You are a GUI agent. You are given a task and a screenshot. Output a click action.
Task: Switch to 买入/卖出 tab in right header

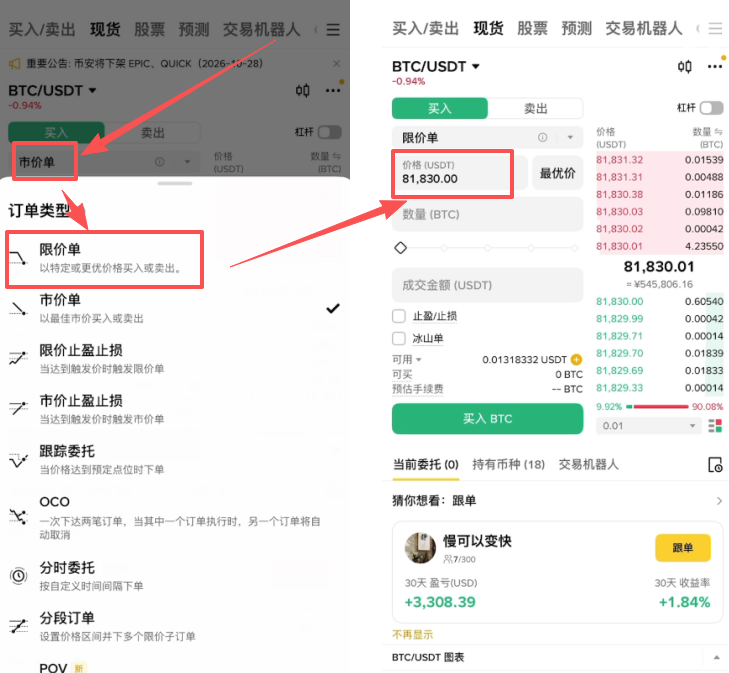tap(425, 28)
